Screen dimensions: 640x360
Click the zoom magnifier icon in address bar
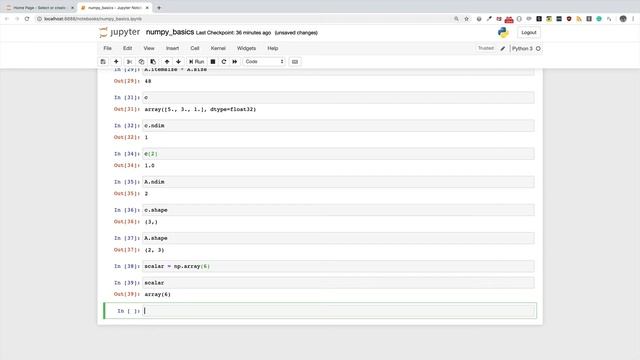[456, 19]
